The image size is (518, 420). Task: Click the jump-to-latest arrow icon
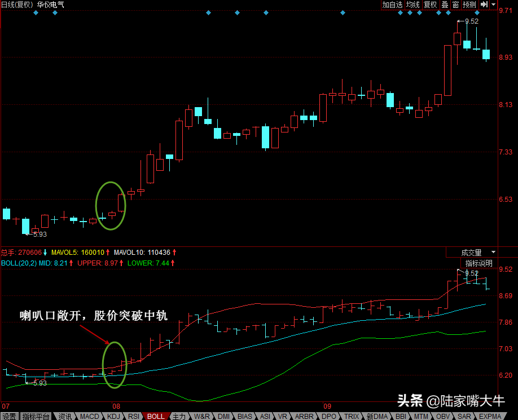click(484, 5)
